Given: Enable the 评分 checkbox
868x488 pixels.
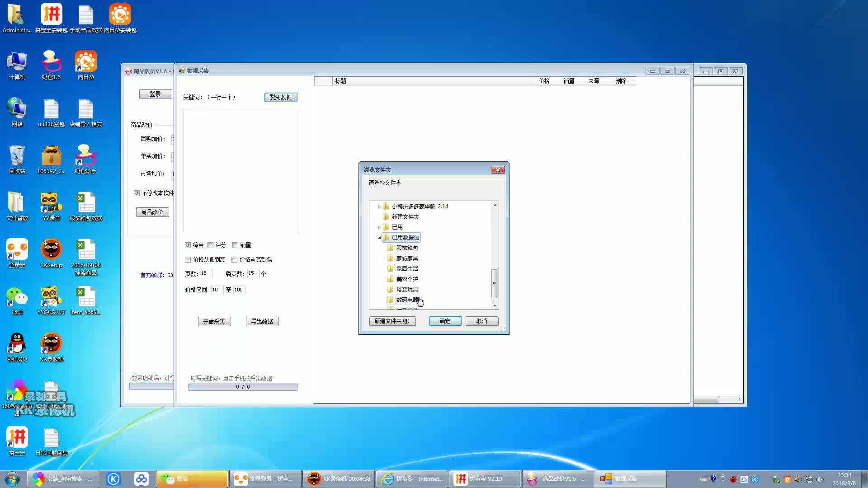Looking at the screenshot, I should [x=210, y=245].
